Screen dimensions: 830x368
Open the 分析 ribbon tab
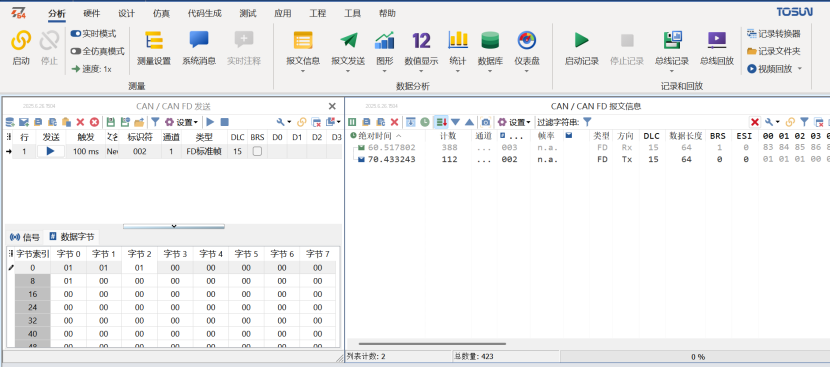pyautogui.click(x=57, y=13)
